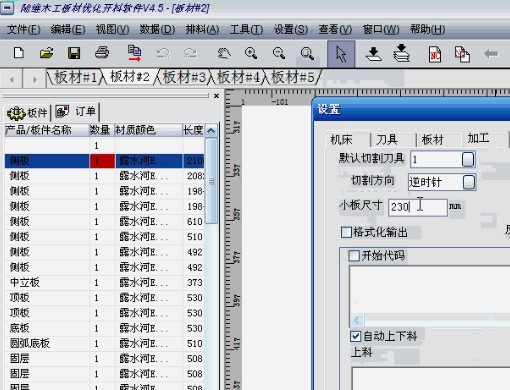The height and width of the screenshot is (390, 510).
Task: Expand the 切割方向 dropdown
Action: 469,182
